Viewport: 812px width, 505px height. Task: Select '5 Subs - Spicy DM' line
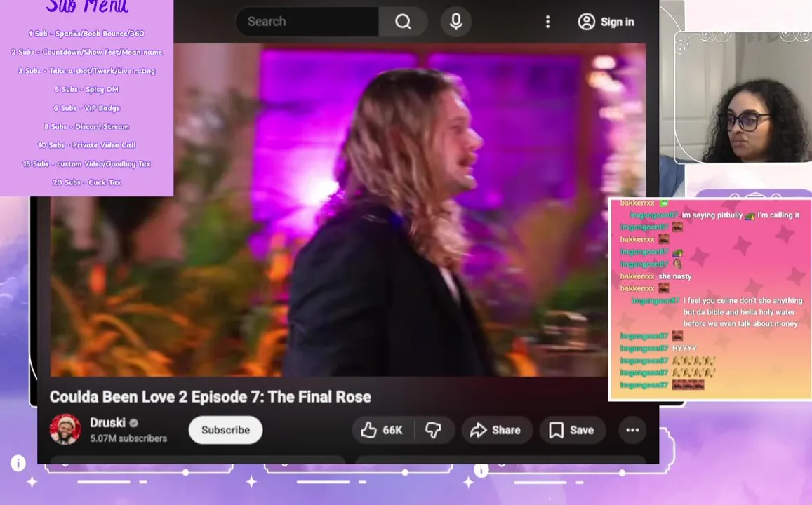(86, 90)
